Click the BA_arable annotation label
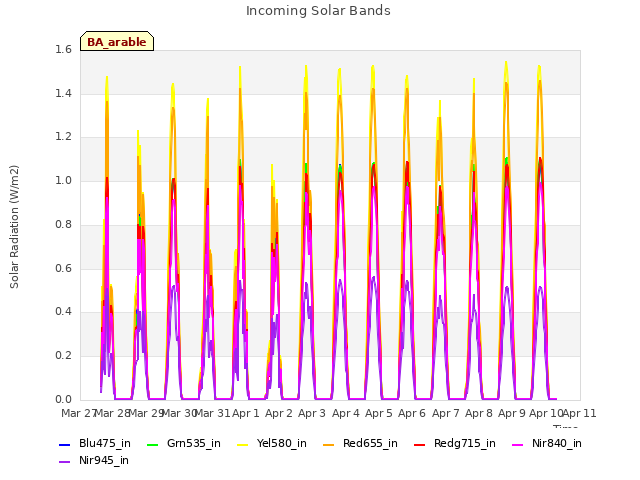640x480 pixels. tap(117, 42)
